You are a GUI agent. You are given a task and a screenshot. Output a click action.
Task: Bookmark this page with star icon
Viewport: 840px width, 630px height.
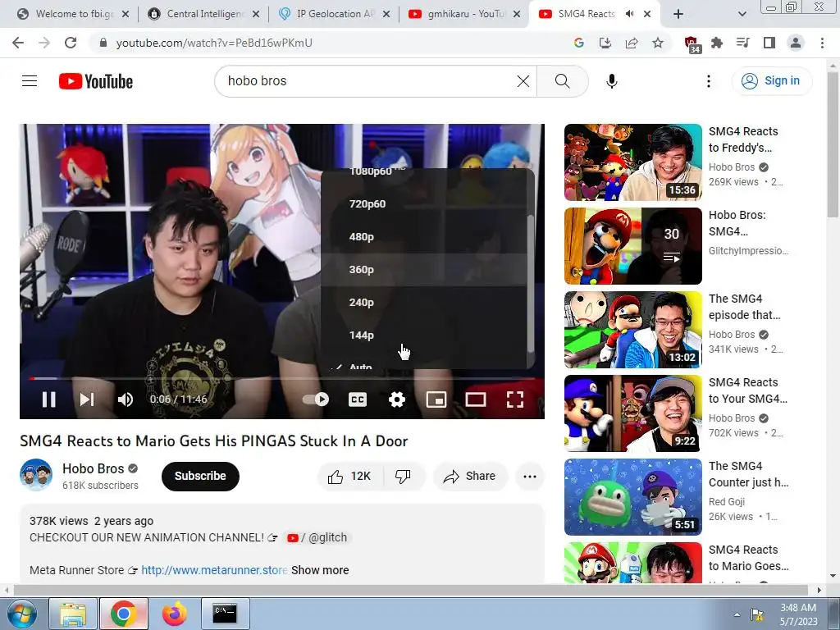coord(658,43)
